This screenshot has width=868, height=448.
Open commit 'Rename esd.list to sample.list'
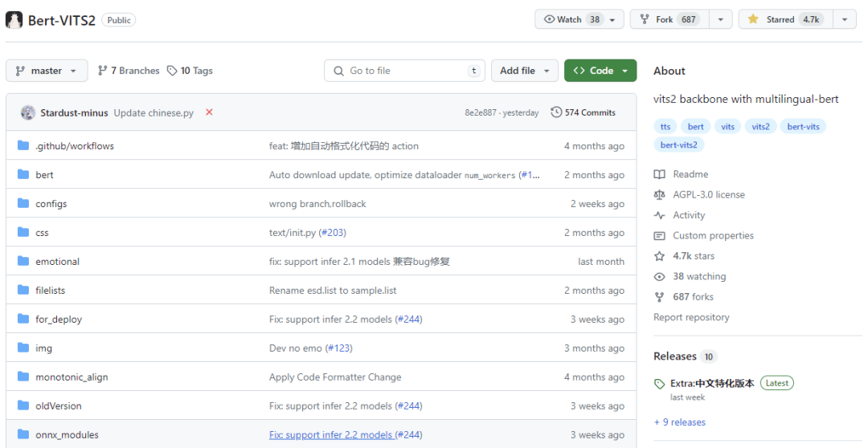click(x=333, y=291)
